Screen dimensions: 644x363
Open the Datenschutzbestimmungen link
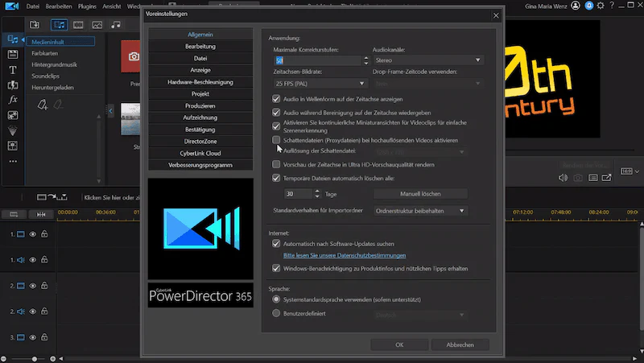click(345, 255)
